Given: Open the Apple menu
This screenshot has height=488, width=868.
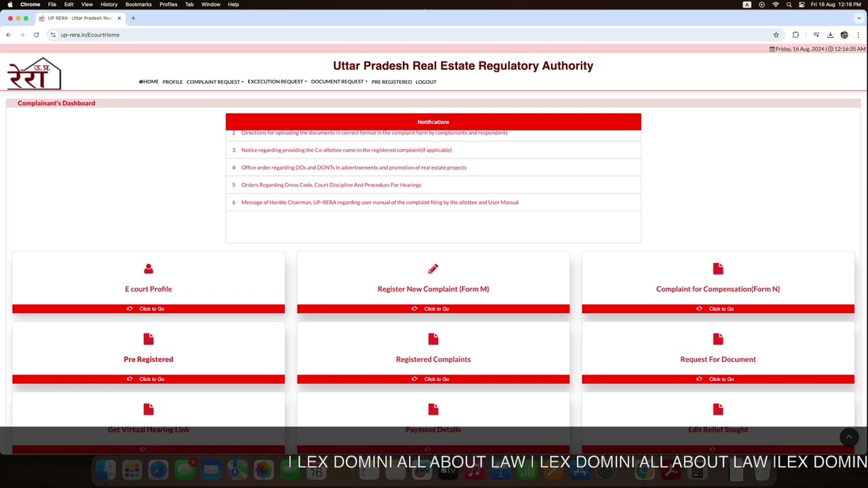Looking at the screenshot, I should pyautogui.click(x=9, y=4).
